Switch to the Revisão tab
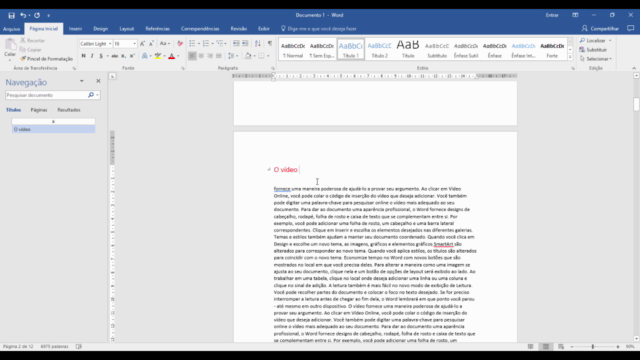Image resolution: width=640 pixels, height=360 pixels. click(x=238, y=29)
